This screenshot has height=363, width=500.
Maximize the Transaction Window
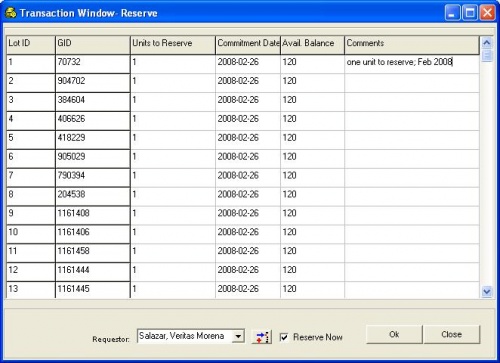pos(470,13)
